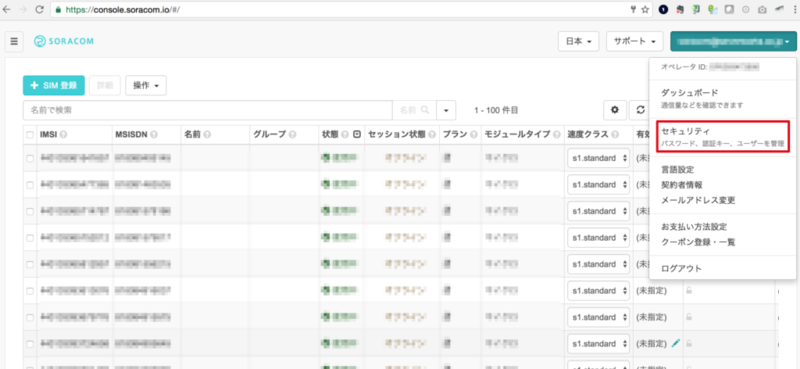Open the 操作 actions dropdown
This screenshot has width=800, height=369.
(146, 85)
